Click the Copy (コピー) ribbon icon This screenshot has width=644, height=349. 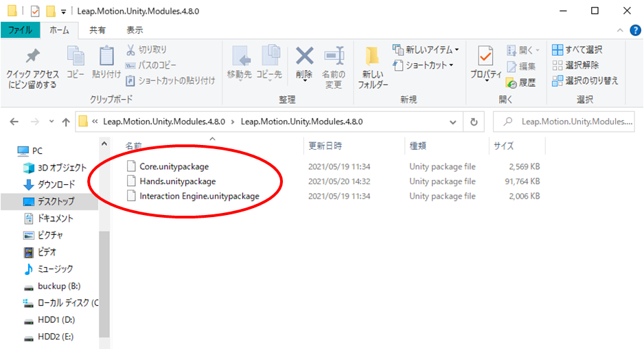[x=76, y=56]
